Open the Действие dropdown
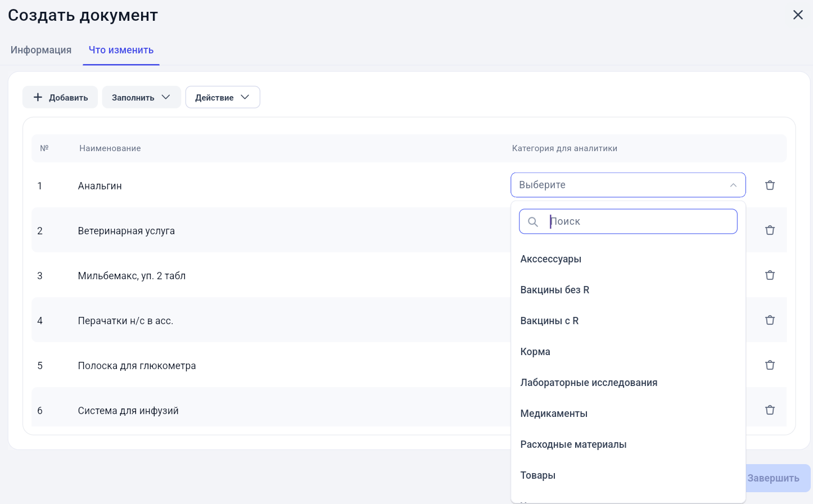 click(223, 97)
